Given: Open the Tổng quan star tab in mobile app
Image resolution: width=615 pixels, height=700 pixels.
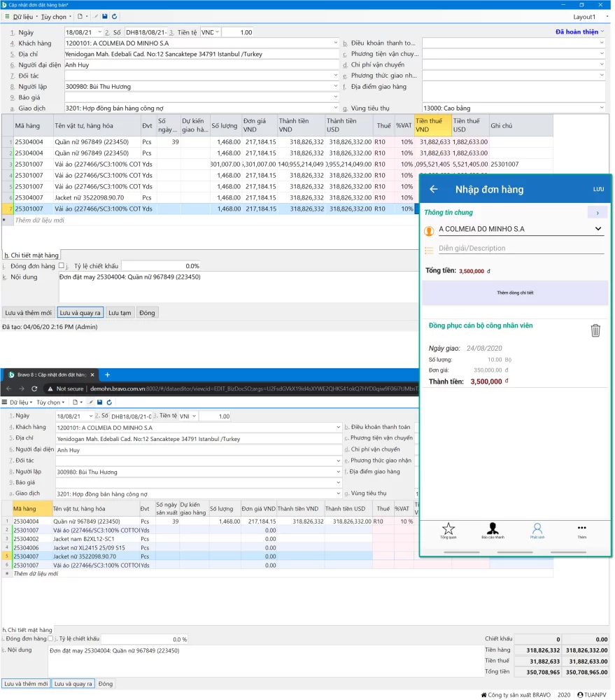Looking at the screenshot, I should tap(448, 530).
